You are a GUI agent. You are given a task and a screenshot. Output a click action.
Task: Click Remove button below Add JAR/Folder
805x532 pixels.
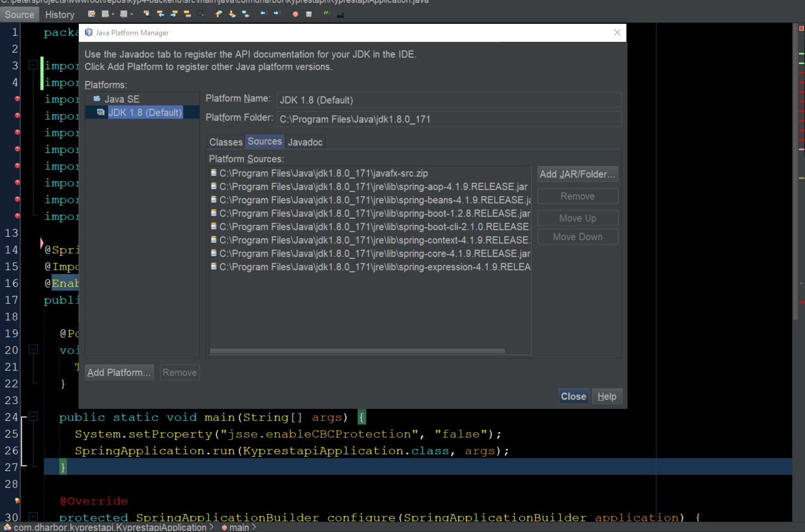pos(577,196)
